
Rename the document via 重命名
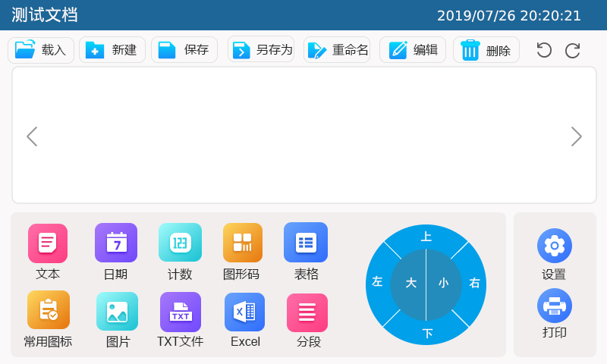337,50
